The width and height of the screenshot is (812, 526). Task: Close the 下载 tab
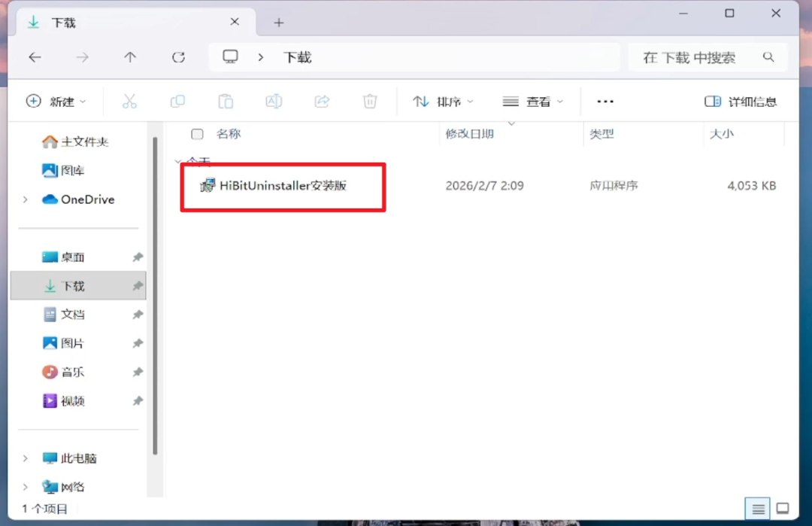point(235,22)
